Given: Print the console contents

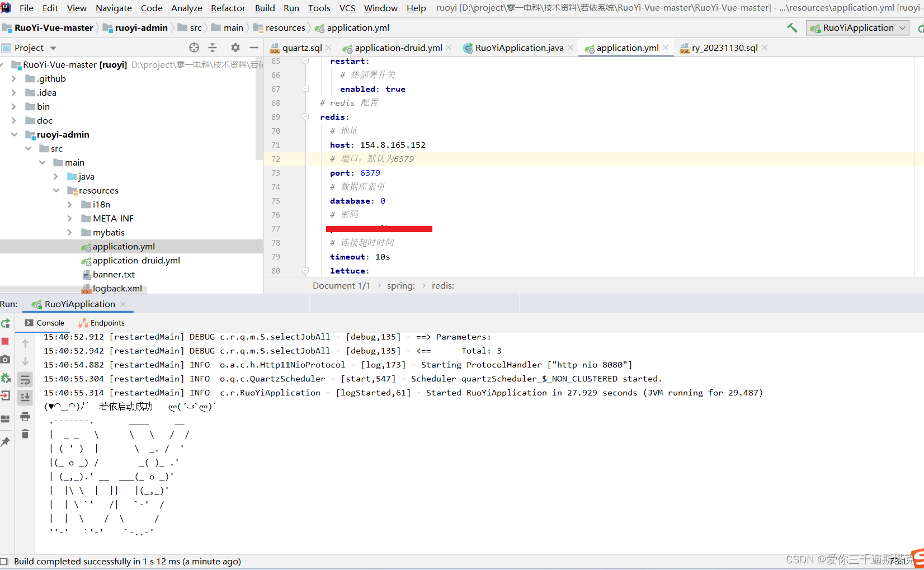Looking at the screenshot, I should 25,416.
